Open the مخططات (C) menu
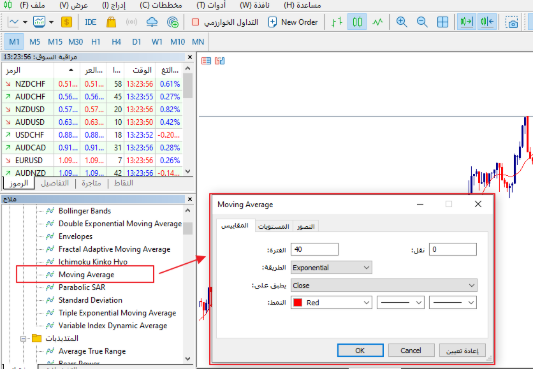This screenshot has width=534, height=369. 160,5
